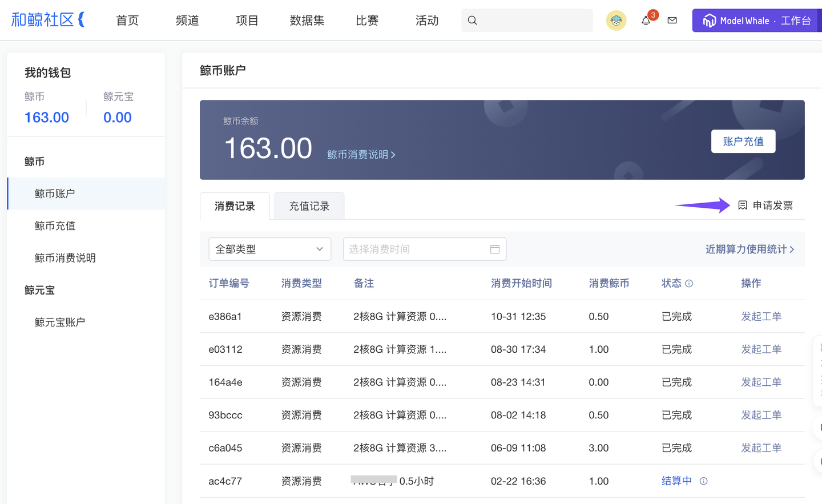Click the calendar icon in date picker
822x504 pixels.
(x=495, y=249)
